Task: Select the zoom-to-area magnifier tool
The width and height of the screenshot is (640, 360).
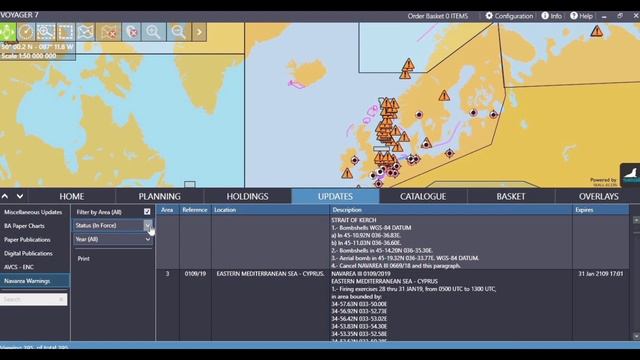Action: (45, 32)
